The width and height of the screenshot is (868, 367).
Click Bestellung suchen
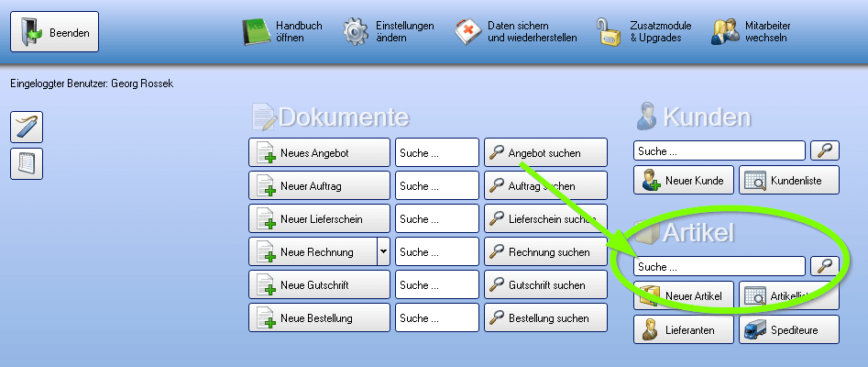[x=545, y=318]
